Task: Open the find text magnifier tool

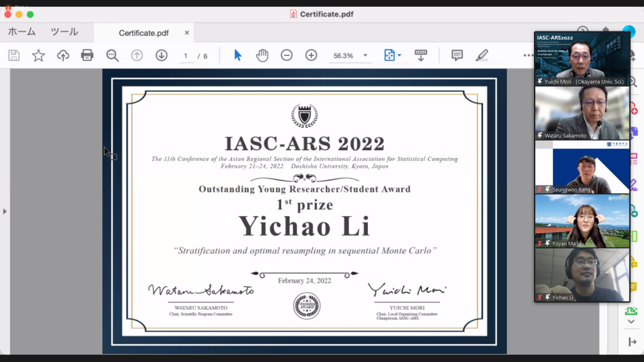Action: (x=113, y=55)
